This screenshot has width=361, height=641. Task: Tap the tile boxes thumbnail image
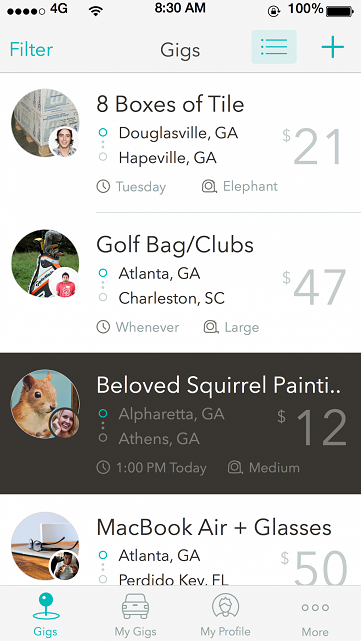[x=45, y=123]
